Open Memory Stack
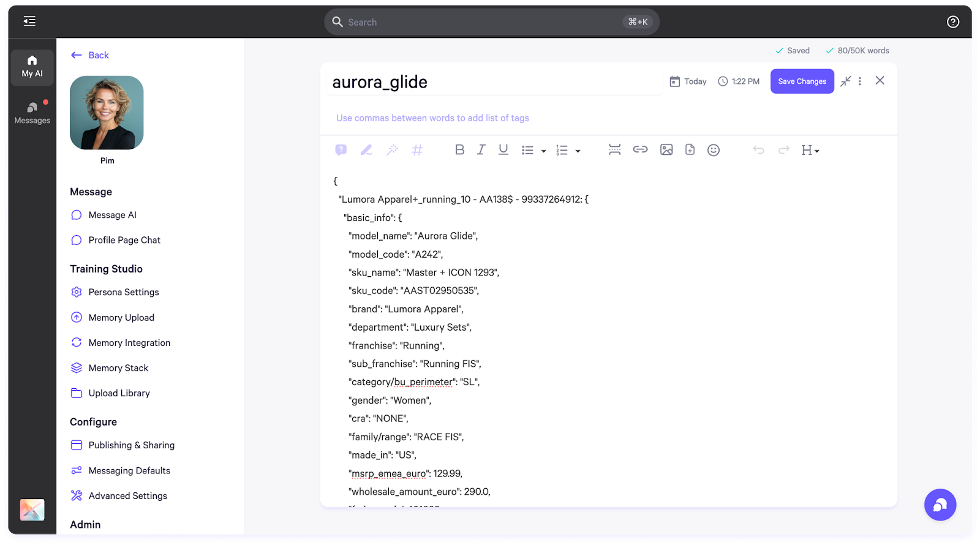Screen dimensions: 980x545 pyautogui.click(x=110, y=368)
